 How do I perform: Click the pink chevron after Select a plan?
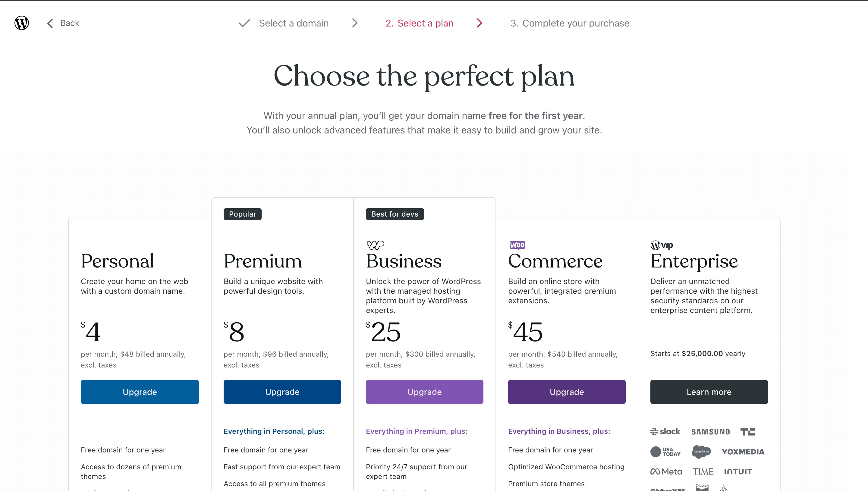(480, 23)
